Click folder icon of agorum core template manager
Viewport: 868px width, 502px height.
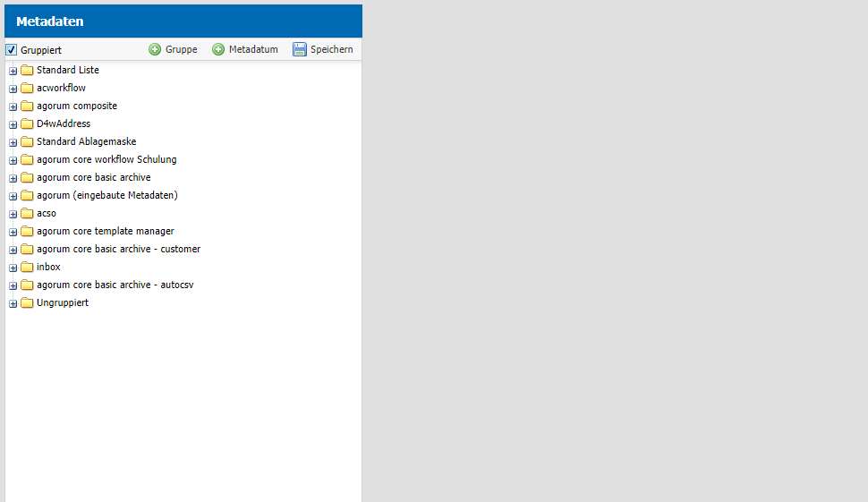tap(27, 232)
